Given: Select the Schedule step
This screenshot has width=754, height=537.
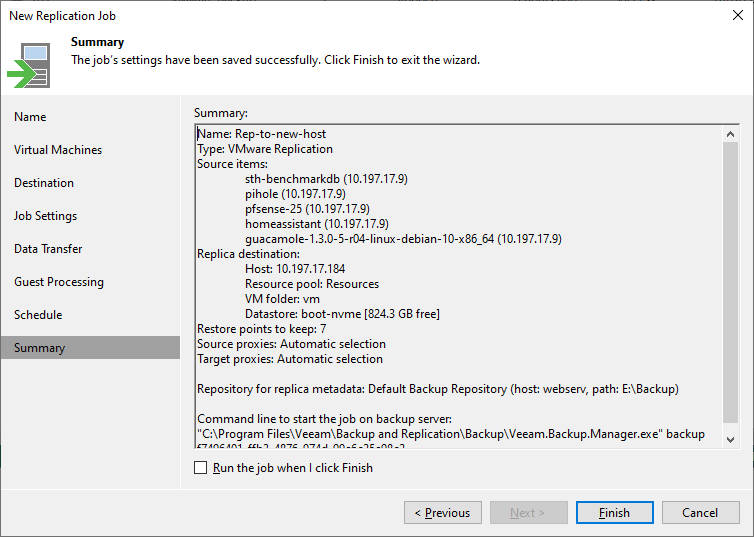Looking at the screenshot, I should point(38,315).
